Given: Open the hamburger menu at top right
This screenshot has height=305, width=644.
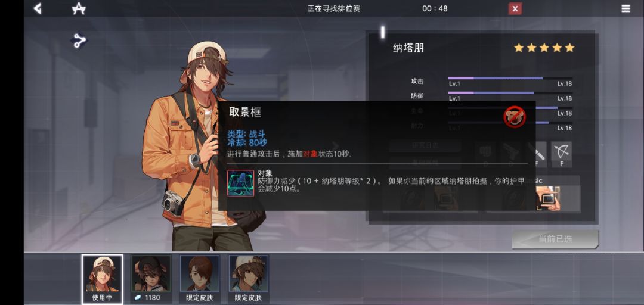Looking at the screenshot, I should pos(625,8).
